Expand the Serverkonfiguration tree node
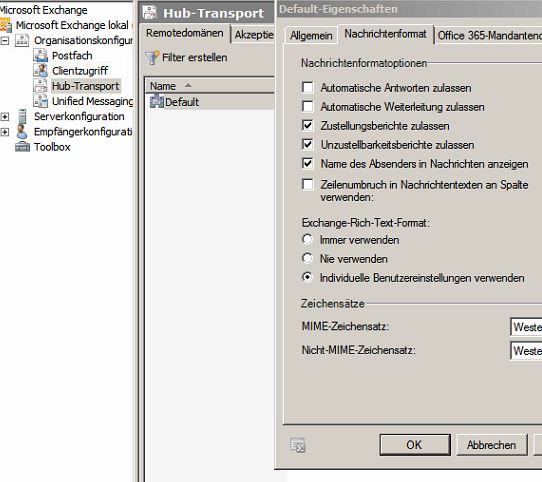Image resolution: width=542 pixels, height=482 pixels. [x=4, y=117]
